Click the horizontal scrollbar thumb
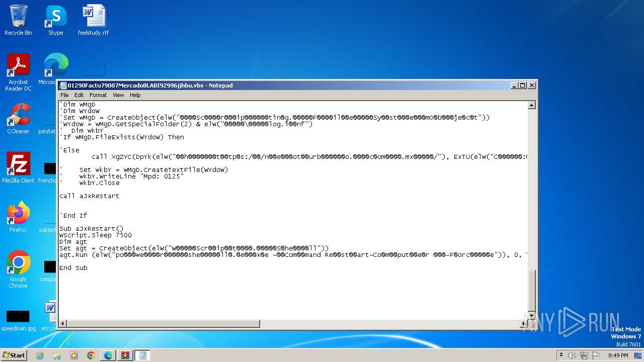This screenshot has height=362, width=644. coord(164,324)
